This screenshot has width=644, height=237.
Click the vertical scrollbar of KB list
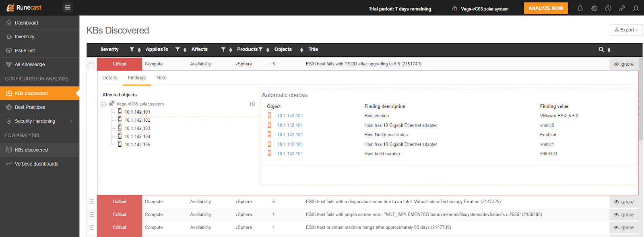(641, 99)
